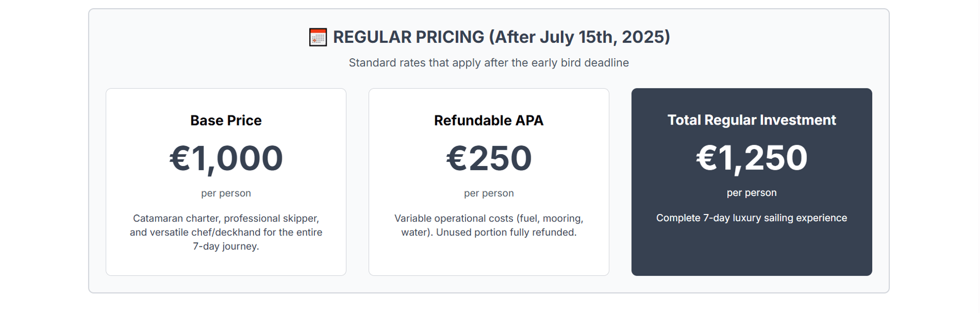Select the Base Price card title
This screenshot has height=313, width=980.
coord(226,121)
